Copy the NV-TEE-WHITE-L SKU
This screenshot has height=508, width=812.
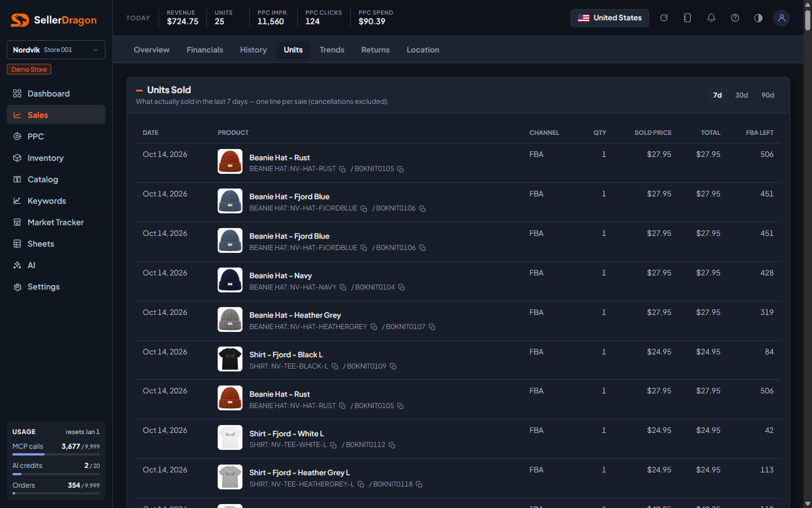tap(333, 445)
